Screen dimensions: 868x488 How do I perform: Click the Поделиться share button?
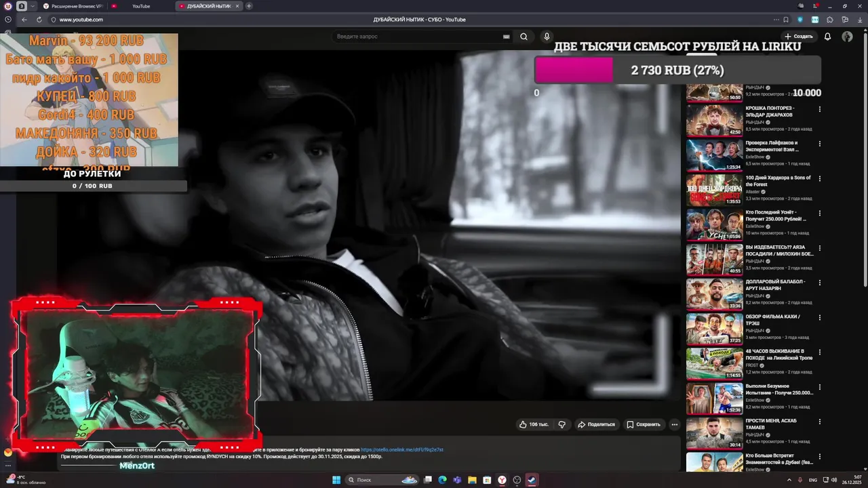pyautogui.click(x=596, y=424)
